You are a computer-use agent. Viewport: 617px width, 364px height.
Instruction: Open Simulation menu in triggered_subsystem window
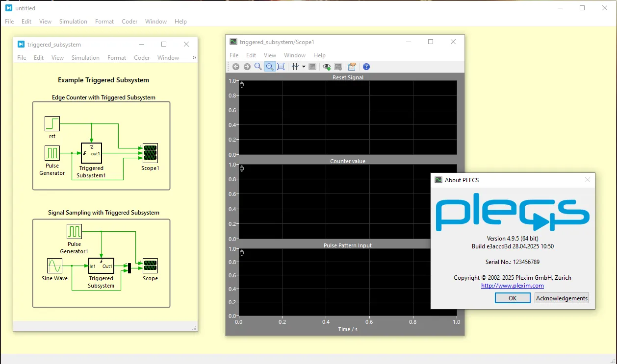pyautogui.click(x=85, y=58)
